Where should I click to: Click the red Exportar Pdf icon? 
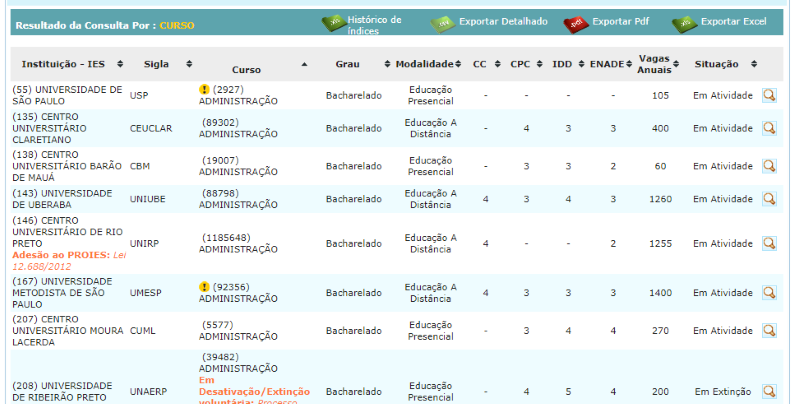[576, 23]
